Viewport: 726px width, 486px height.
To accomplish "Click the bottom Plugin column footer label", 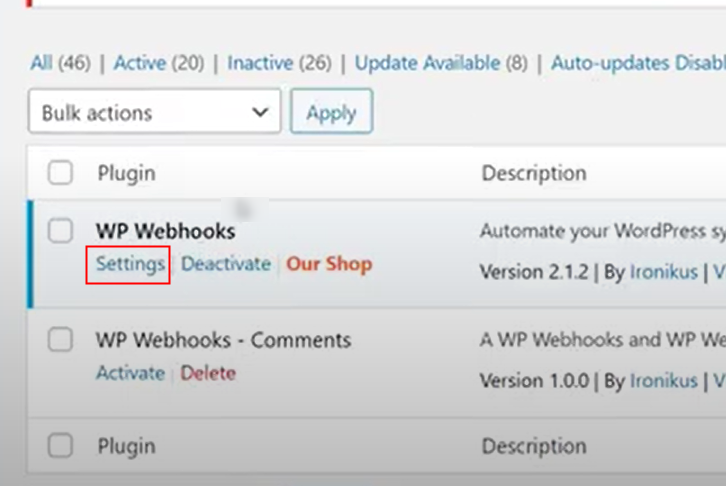I will tap(126, 447).
